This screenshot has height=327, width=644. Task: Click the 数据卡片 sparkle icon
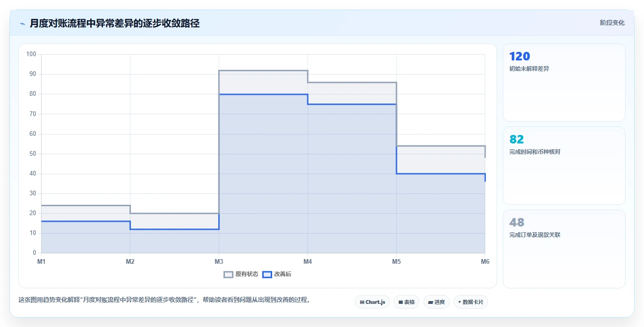point(460,302)
